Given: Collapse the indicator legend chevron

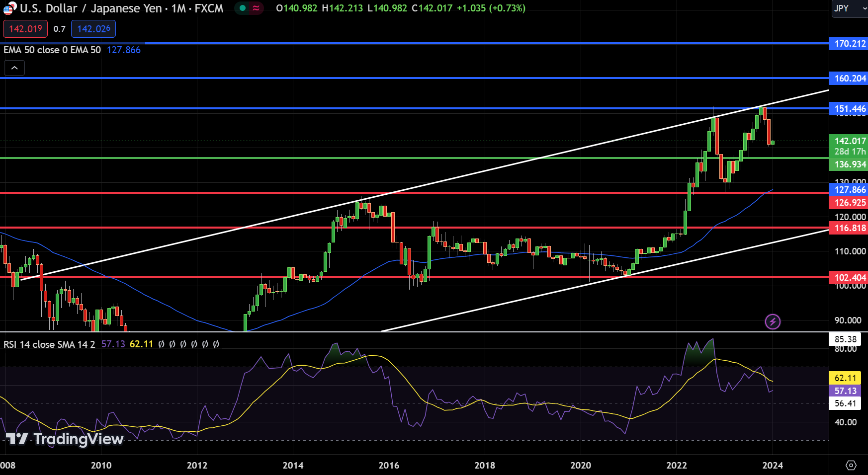Looking at the screenshot, I should point(14,68).
